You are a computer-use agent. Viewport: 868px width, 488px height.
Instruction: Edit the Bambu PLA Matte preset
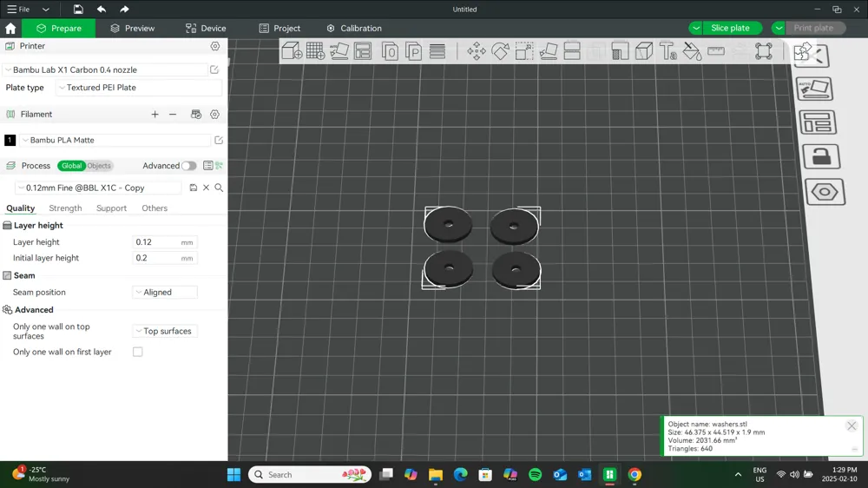coord(219,140)
